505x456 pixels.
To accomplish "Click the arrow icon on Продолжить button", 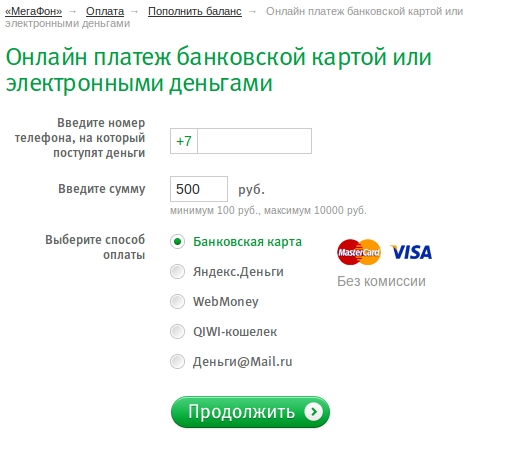I will (x=313, y=412).
